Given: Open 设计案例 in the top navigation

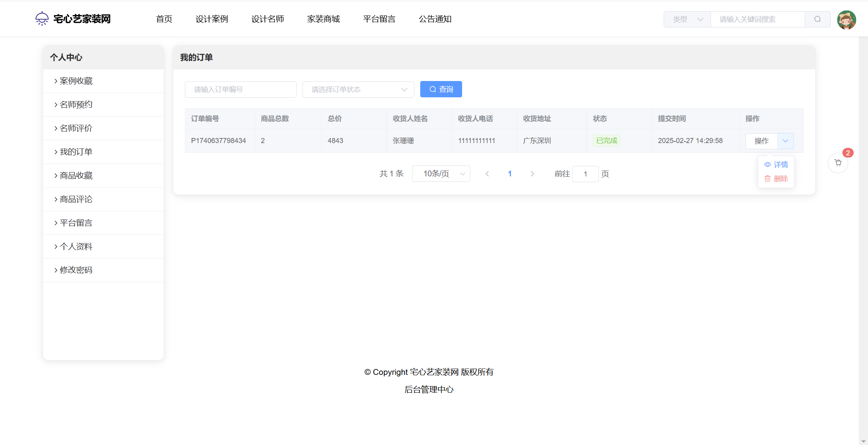Looking at the screenshot, I should [x=212, y=19].
